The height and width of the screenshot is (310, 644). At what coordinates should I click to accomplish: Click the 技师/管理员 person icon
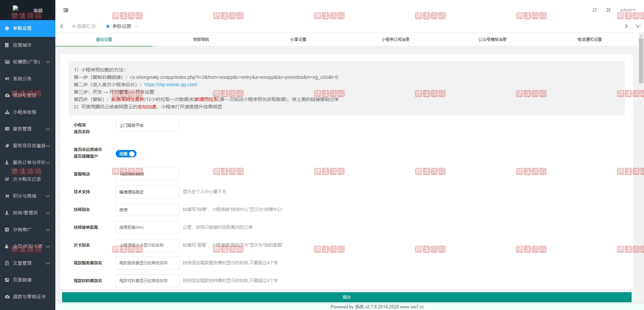pyautogui.click(x=7, y=213)
